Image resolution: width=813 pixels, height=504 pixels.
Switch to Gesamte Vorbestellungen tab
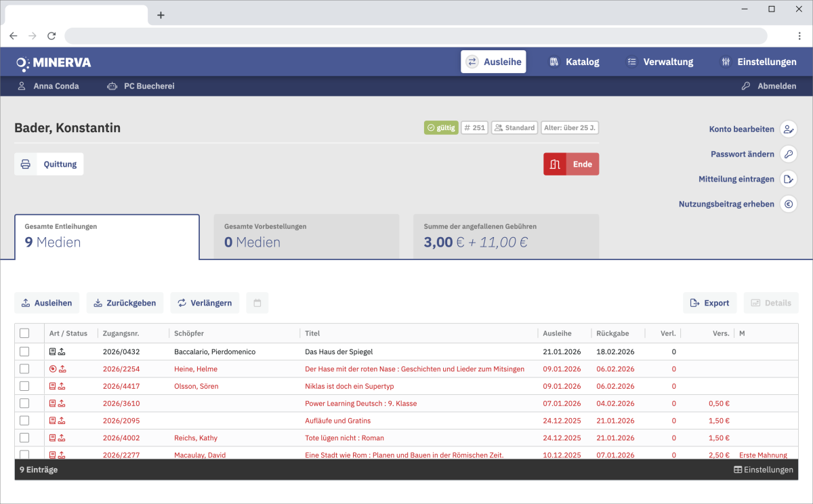306,236
